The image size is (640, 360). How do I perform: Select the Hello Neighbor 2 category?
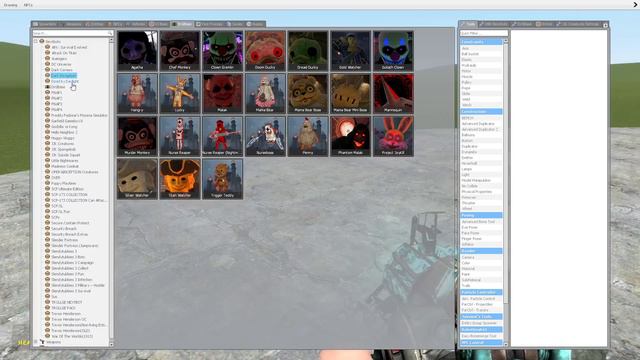[x=64, y=132]
